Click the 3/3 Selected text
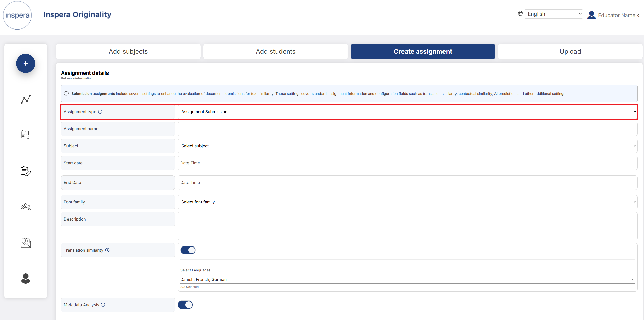The image size is (644, 320). point(190,287)
